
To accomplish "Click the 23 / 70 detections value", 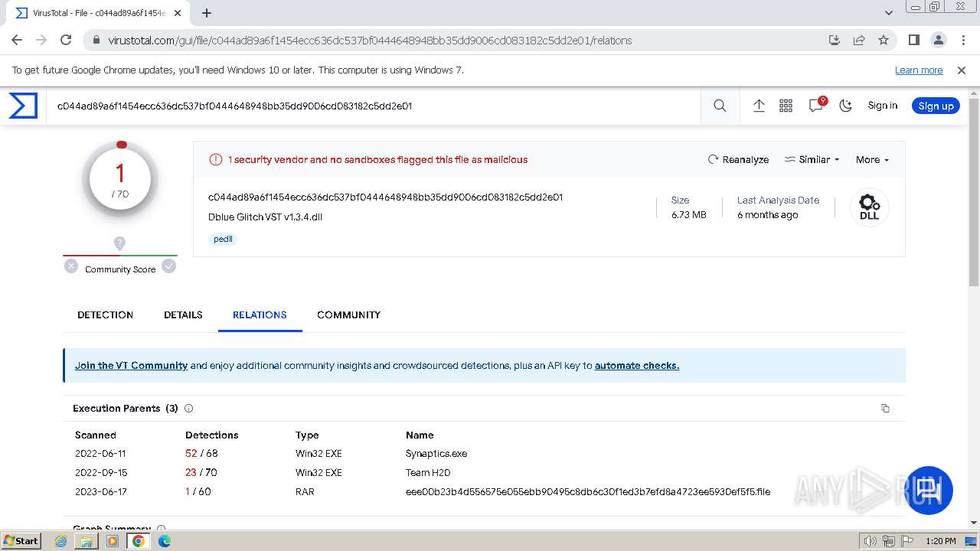I will [201, 473].
